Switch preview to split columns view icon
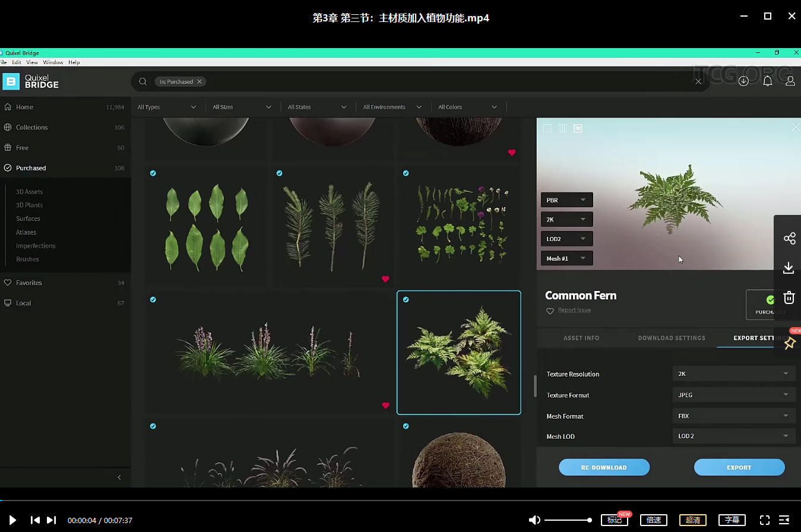The width and height of the screenshot is (801, 532). pos(562,128)
